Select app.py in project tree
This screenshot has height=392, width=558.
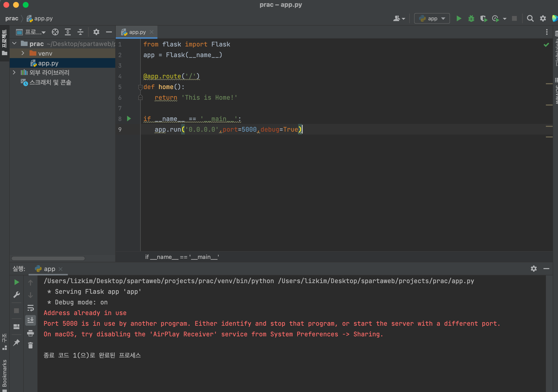point(62,63)
